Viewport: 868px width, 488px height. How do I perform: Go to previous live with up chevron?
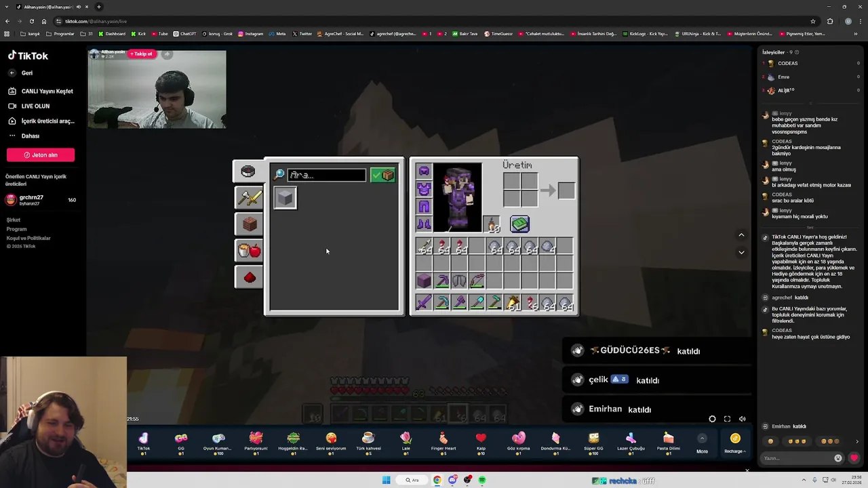pos(741,235)
